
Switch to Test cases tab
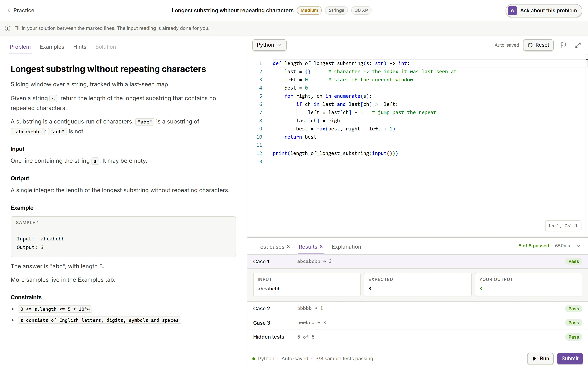point(273,247)
